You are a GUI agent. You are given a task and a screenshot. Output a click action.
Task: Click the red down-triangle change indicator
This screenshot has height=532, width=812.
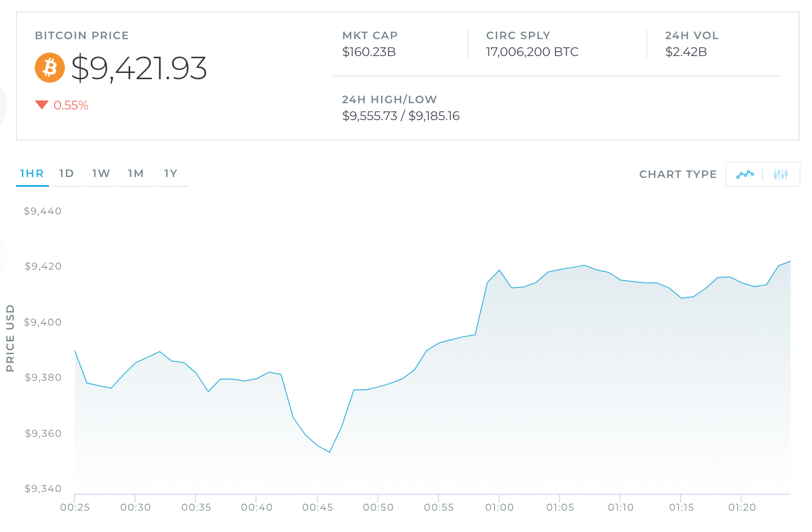pos(41,105)
